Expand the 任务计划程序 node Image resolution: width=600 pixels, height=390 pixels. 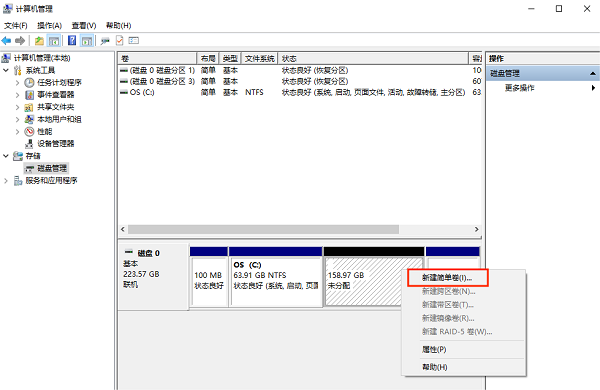click(18, 83)
